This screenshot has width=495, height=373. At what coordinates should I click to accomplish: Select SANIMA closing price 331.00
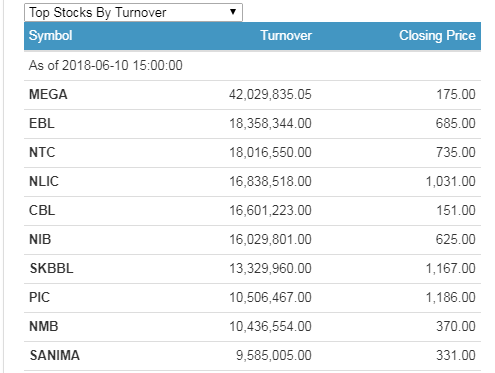coord(456,355)
